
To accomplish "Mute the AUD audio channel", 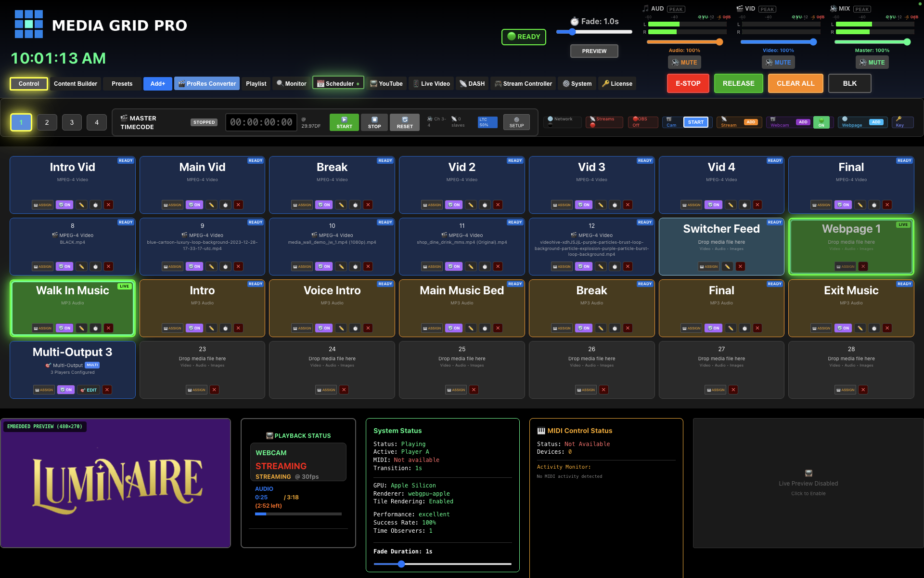I will coord(684,63).
